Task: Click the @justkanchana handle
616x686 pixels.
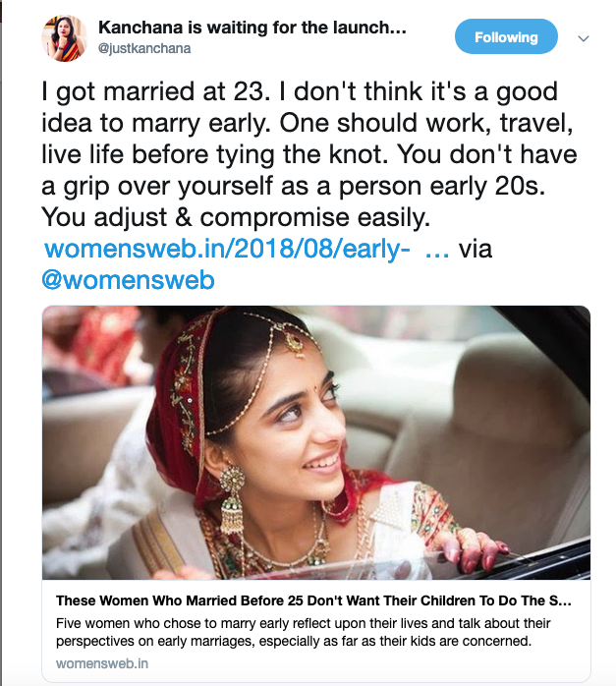Action: (x=143, y=48)
